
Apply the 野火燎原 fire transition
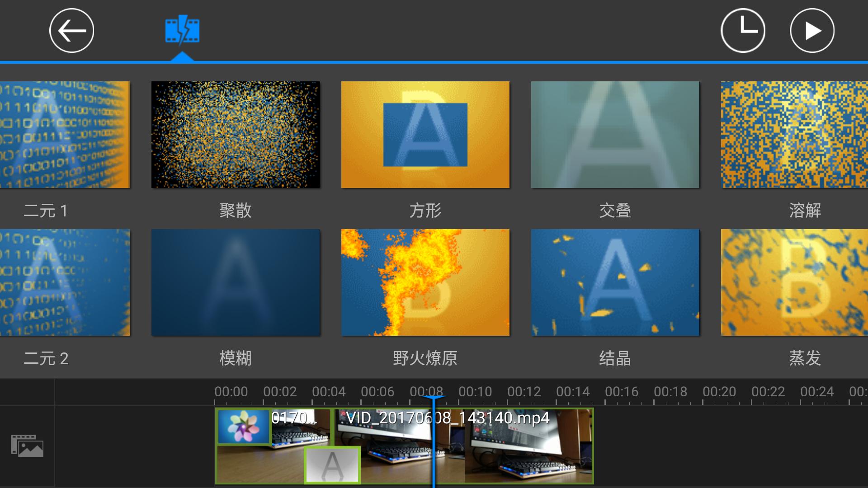[x=425, y=283]
